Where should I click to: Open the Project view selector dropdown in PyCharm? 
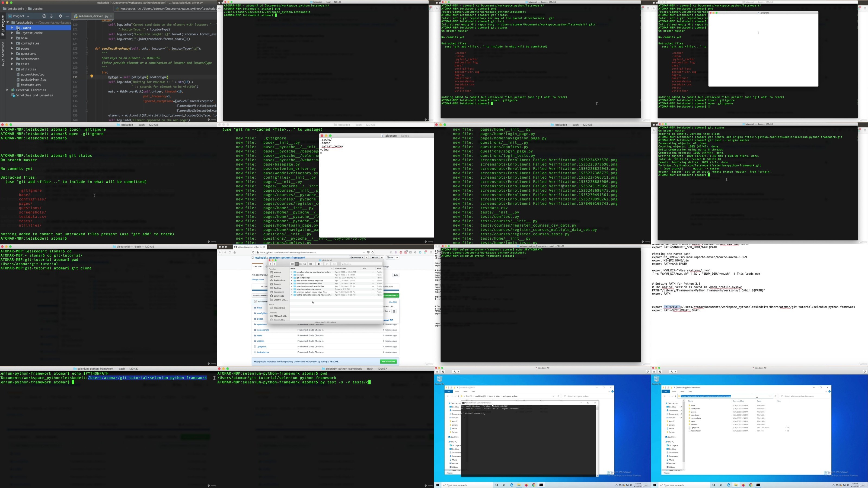(x=19, y=16)
